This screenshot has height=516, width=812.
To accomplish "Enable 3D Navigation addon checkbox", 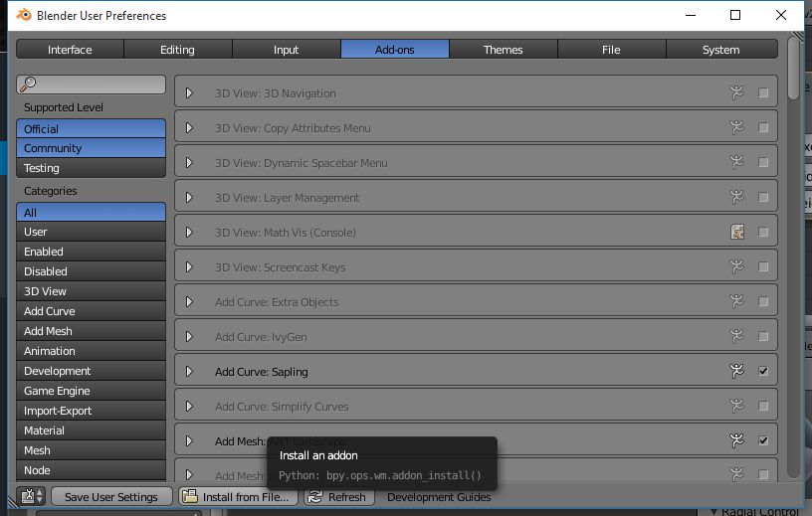I will 763,92.
